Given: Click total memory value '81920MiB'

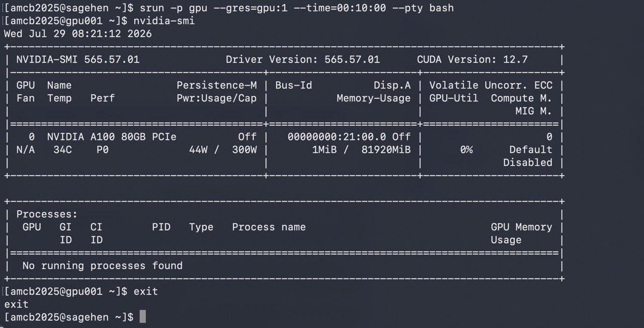Looking at the screenshot, I should 386,150.
